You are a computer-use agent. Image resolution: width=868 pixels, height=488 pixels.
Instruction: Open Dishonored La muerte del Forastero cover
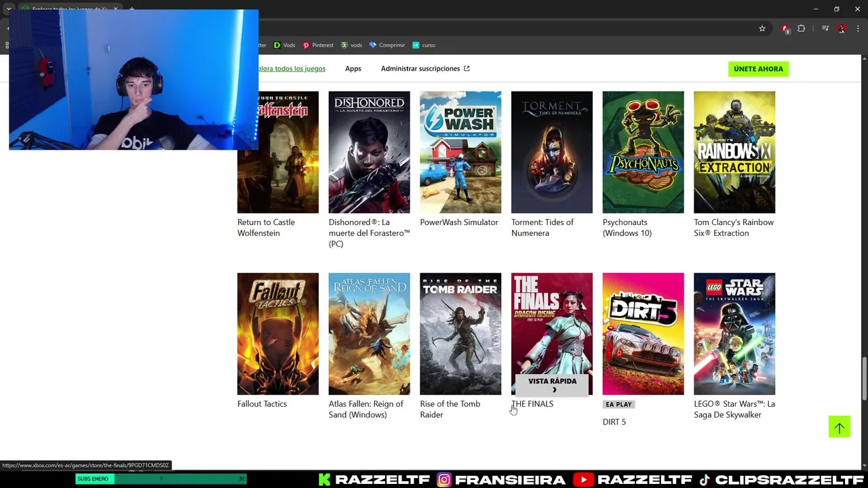tap(369, 152)
